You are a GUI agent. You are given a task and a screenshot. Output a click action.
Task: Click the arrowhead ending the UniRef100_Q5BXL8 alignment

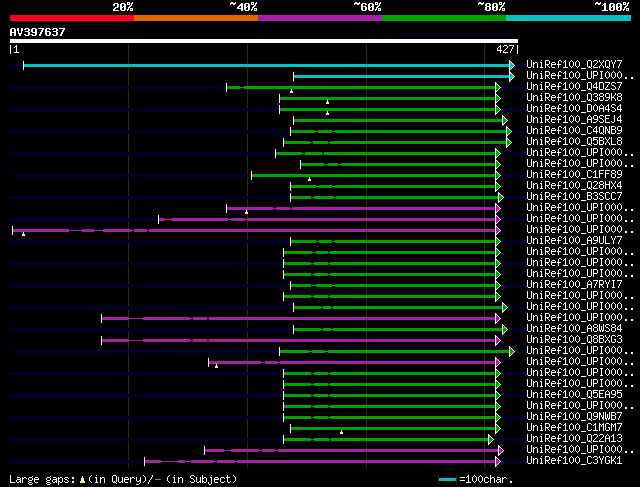[x=509, y=142]
